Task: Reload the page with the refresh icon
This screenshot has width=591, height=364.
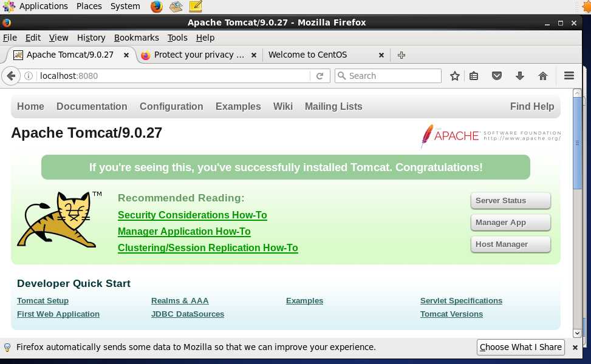Action: (x=319, y=76)
